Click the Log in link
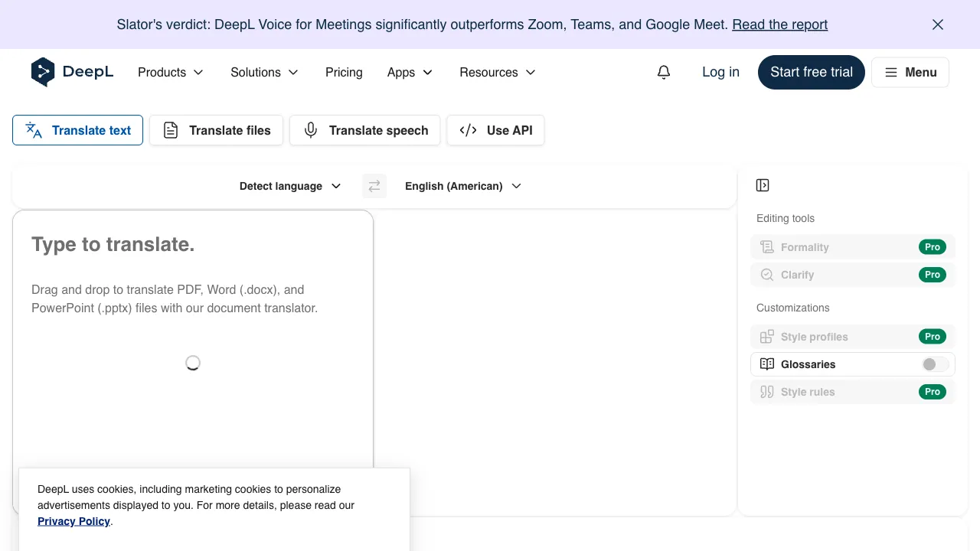The width and height of the screenshot is (980, 551). pyautogui.click(x=720, y=72)
